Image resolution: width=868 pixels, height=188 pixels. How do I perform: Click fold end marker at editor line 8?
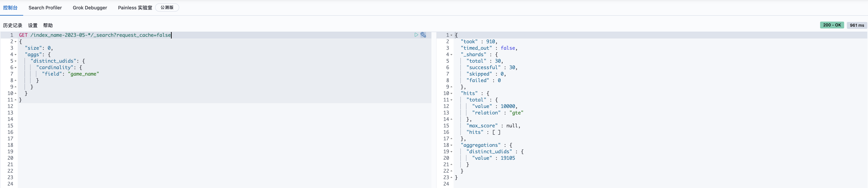tap(16, 80)
